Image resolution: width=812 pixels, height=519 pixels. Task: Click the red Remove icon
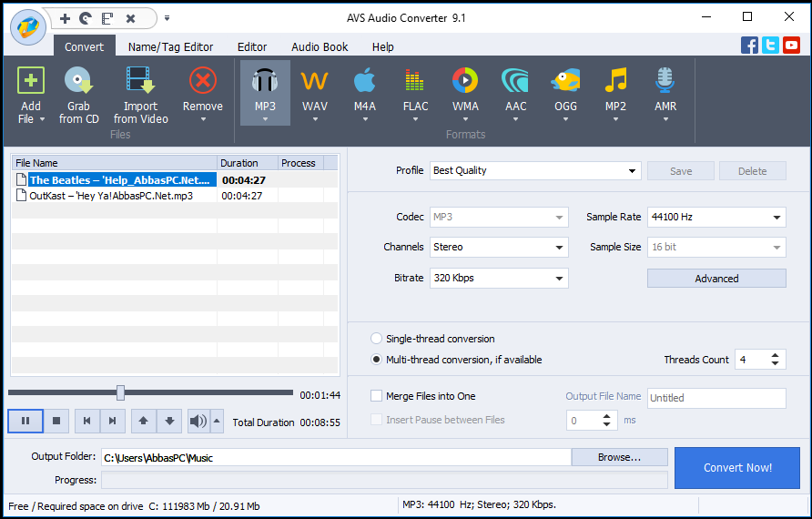click(202, 80)
